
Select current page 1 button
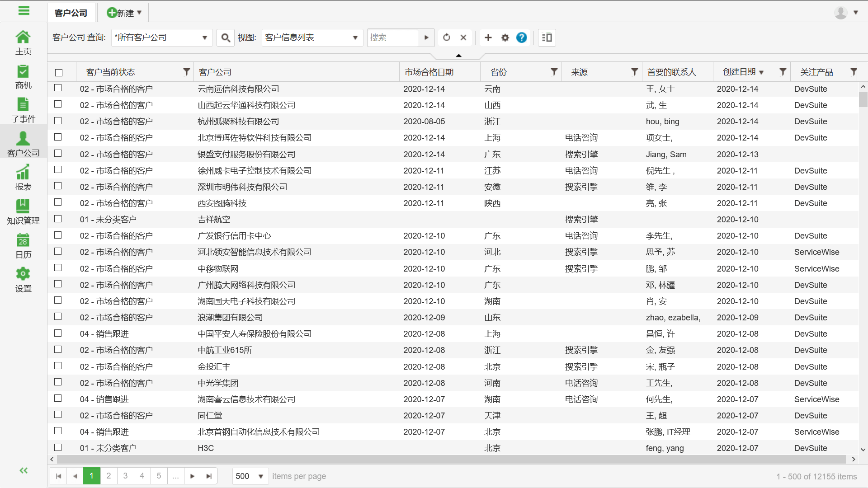pos(92,476)
